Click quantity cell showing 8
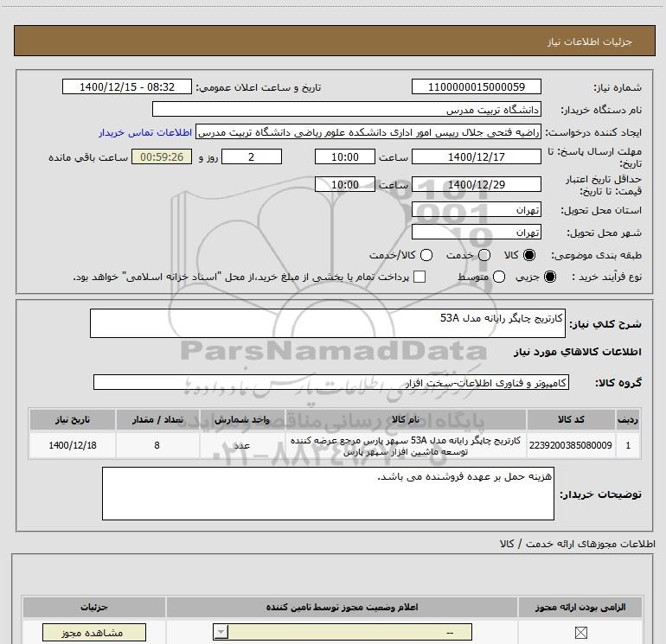The image size is (666, 644). pos(157,445)
